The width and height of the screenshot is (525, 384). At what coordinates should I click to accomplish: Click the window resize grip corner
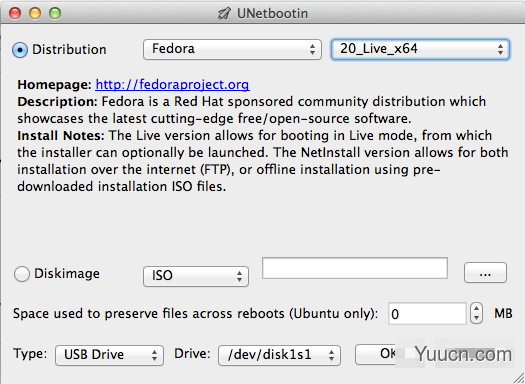click(519, 378)
